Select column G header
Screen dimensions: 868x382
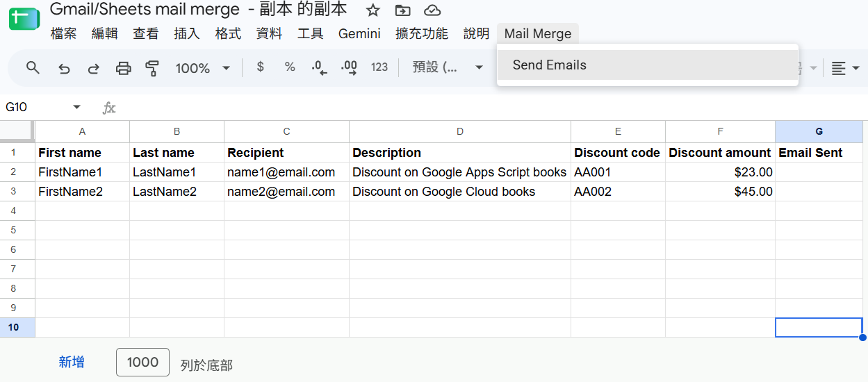(819, 131)
